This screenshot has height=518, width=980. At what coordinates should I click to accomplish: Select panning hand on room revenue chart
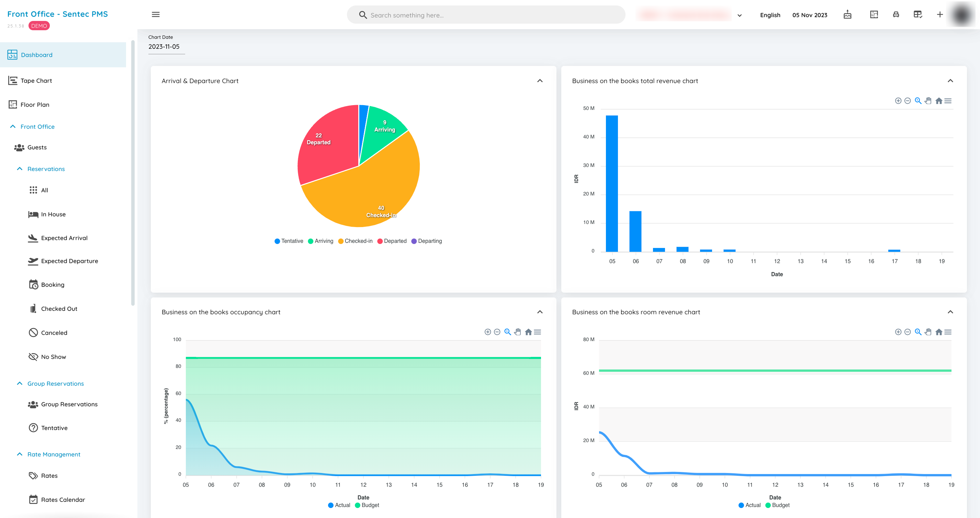928,332
